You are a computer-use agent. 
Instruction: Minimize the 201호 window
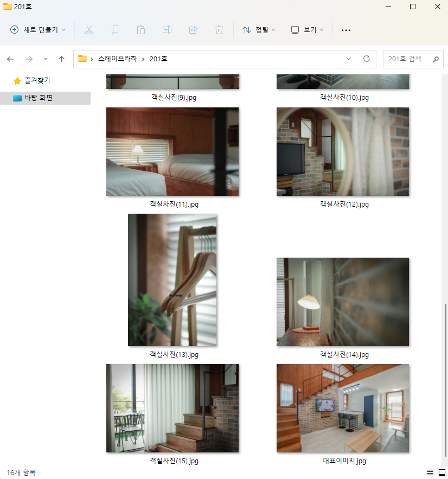point(388,7)
